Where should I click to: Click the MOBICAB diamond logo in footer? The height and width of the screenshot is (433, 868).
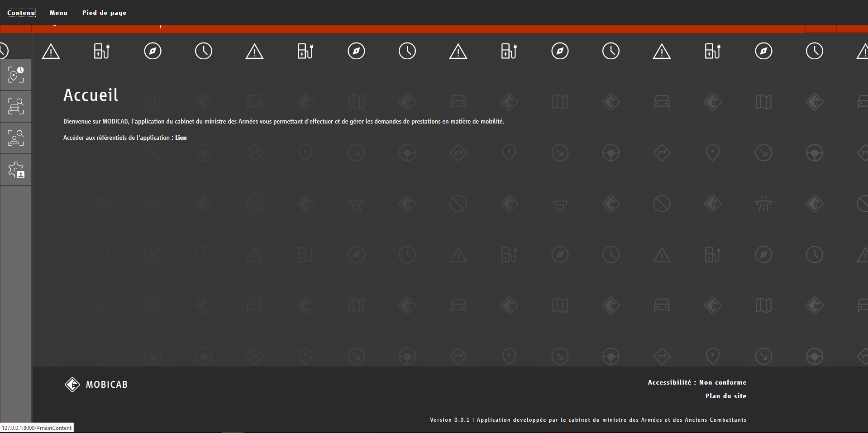coord(72,385)
